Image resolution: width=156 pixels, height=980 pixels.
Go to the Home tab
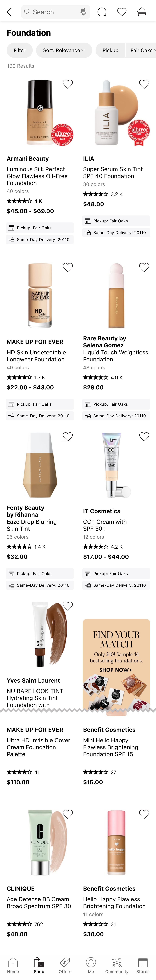tap(13, 965)
